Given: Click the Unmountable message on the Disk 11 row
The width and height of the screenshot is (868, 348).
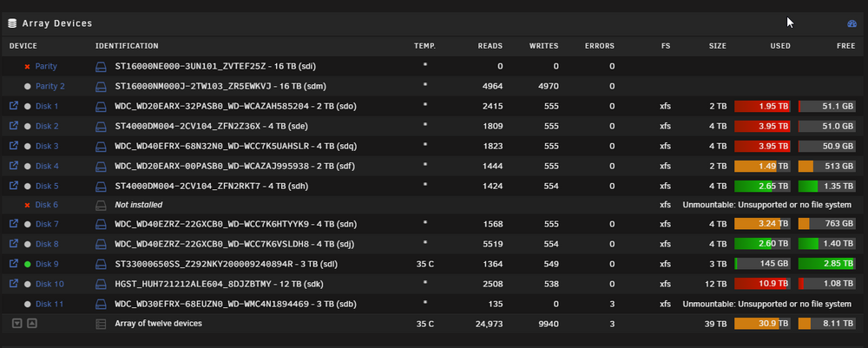Looking at the screenshot, I should point(766,305).
